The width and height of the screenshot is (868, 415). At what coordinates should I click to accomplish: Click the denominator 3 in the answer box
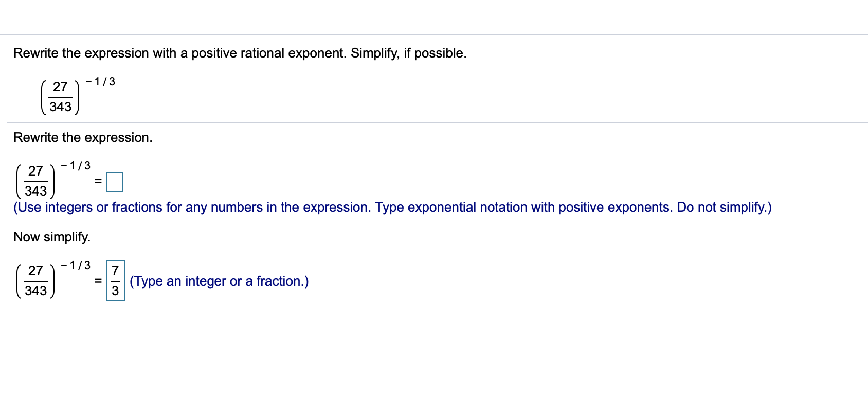(x=115, y=292)
